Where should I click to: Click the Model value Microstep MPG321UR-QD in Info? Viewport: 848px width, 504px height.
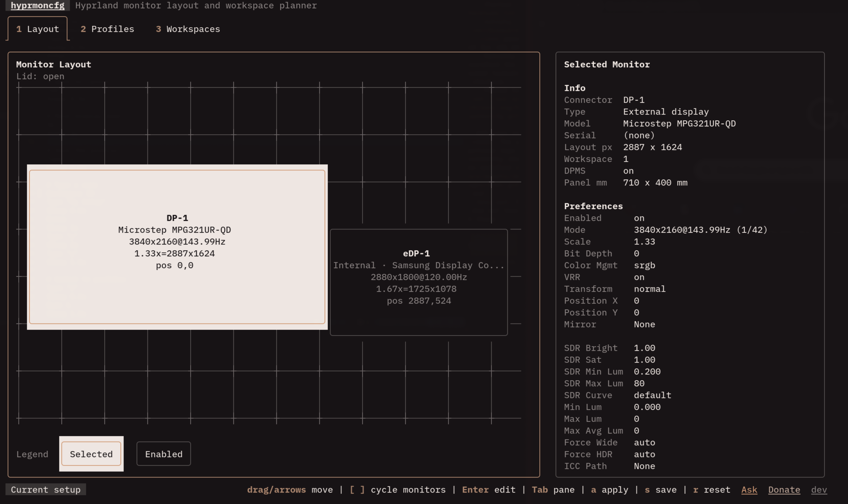click(679, 123)
